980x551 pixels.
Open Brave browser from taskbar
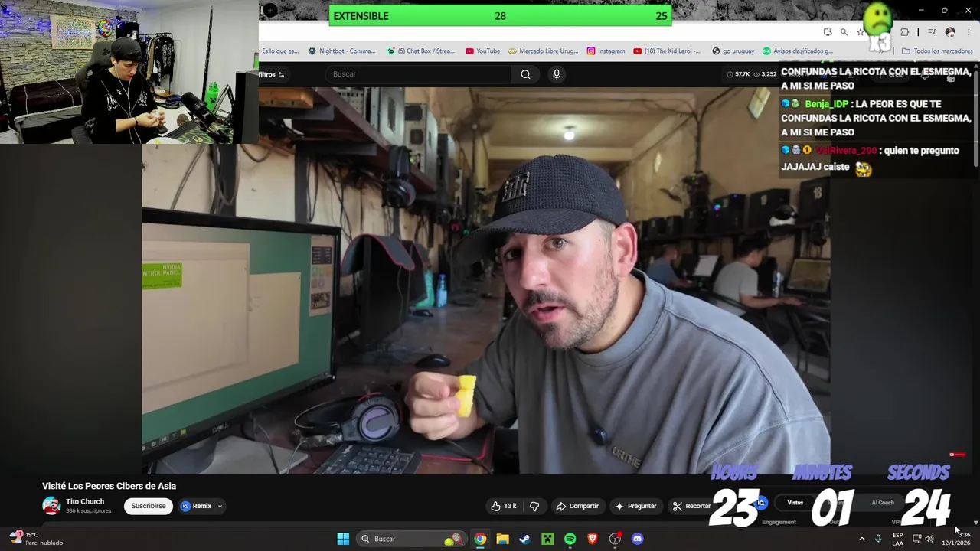click(592, 539)
